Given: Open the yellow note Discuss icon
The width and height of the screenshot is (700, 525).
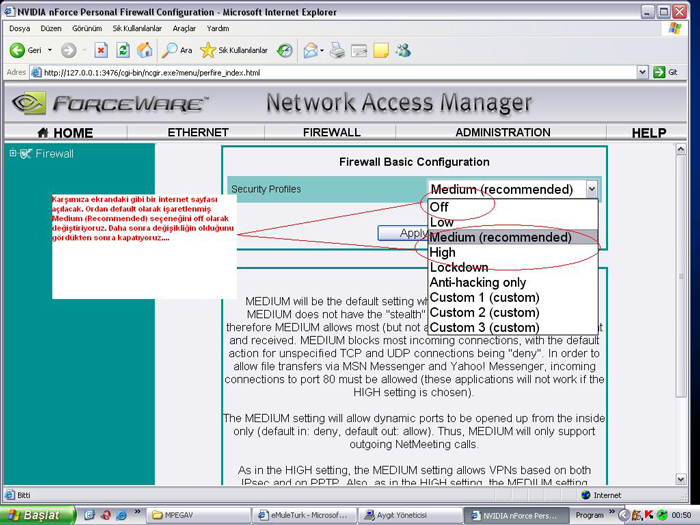Looking at the screenshot, I should pyautogui.click(x=381, y=50).
